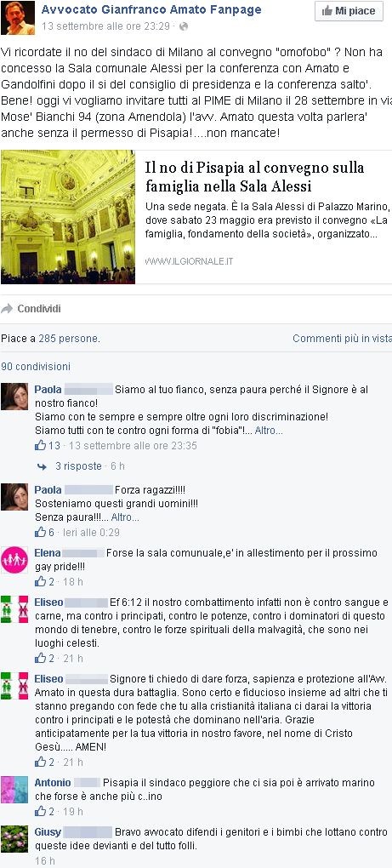392x868 pixels.
Task: Expand the Forza ragazzi comment via Altro
Action: tap(126, 517)
